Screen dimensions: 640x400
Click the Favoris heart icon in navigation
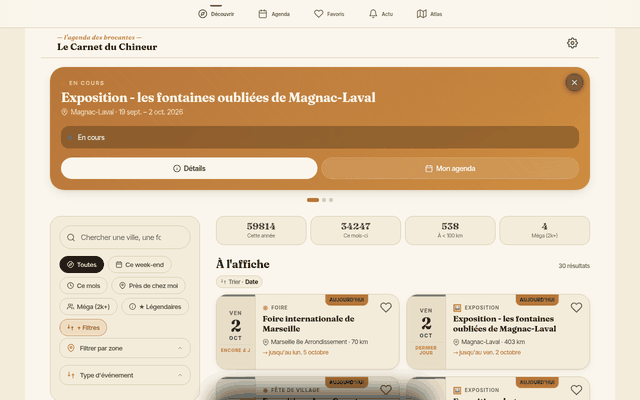[x=318, y=14]
